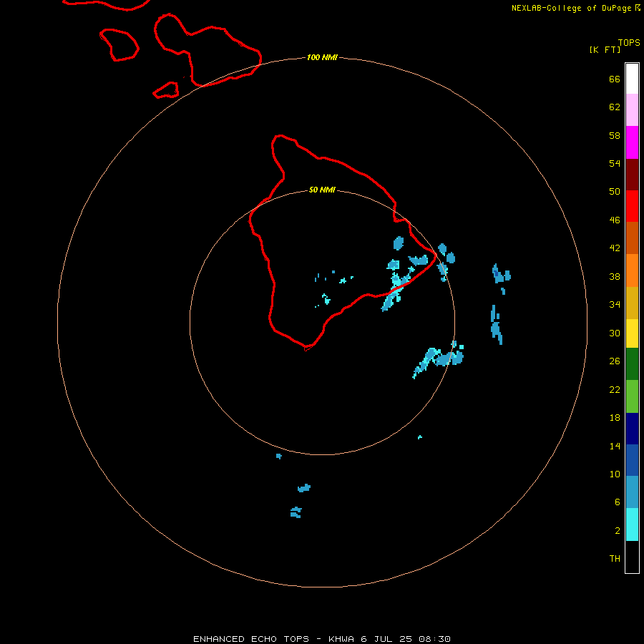644x644 pixels.
Task: Select the 26 legend value
Action: 615,361
